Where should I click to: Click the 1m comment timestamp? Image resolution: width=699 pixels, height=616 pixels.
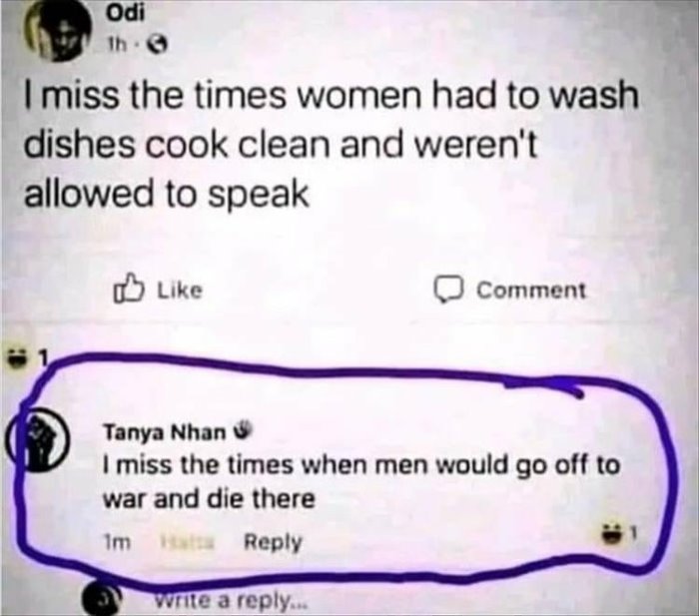tap(117, 542)
